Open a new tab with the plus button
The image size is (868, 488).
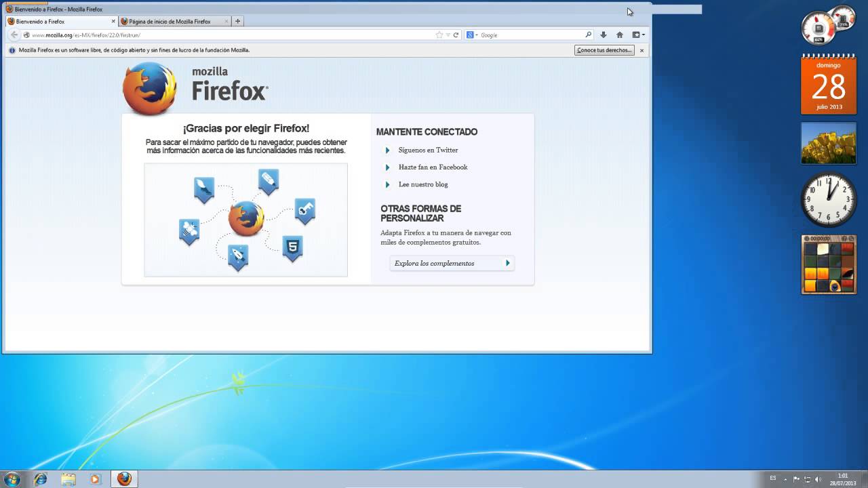[x=237, y=21]
